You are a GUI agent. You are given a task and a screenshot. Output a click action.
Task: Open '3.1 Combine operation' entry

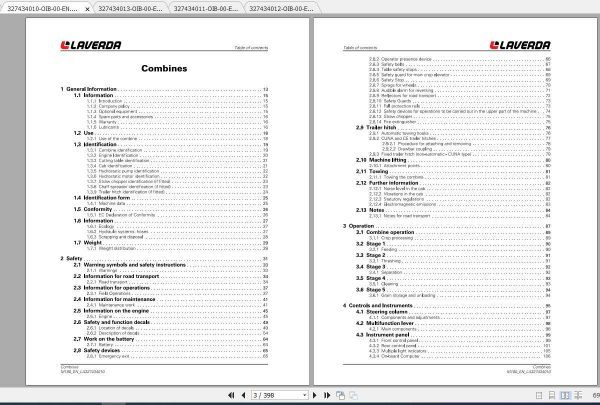pos(453,232)
